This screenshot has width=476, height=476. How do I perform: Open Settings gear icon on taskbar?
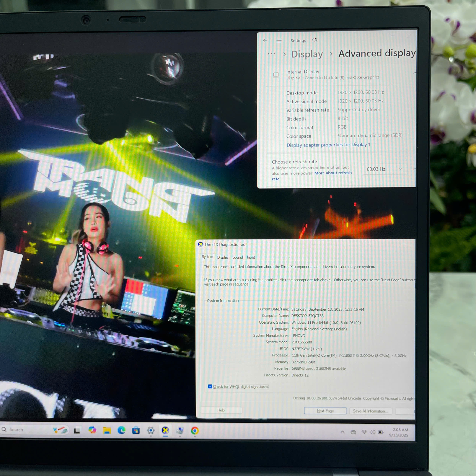(151, 430)
